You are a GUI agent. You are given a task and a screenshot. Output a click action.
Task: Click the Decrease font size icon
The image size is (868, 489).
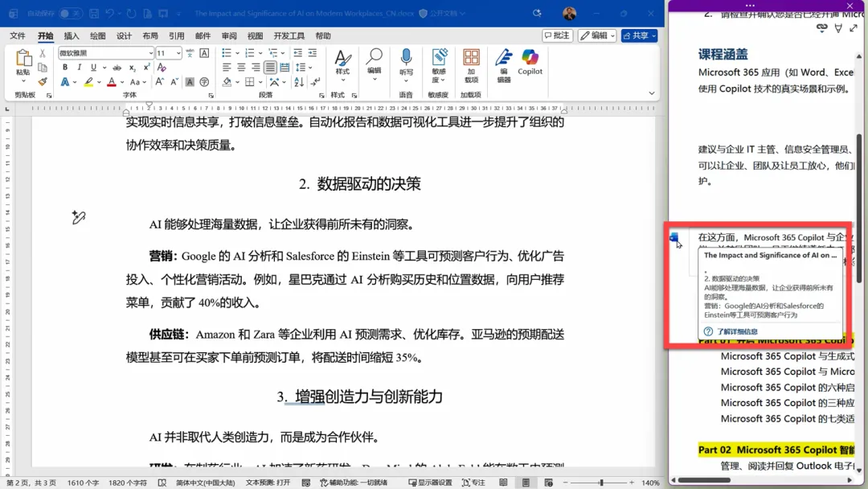pyautogui.click(x=174, y=82)
